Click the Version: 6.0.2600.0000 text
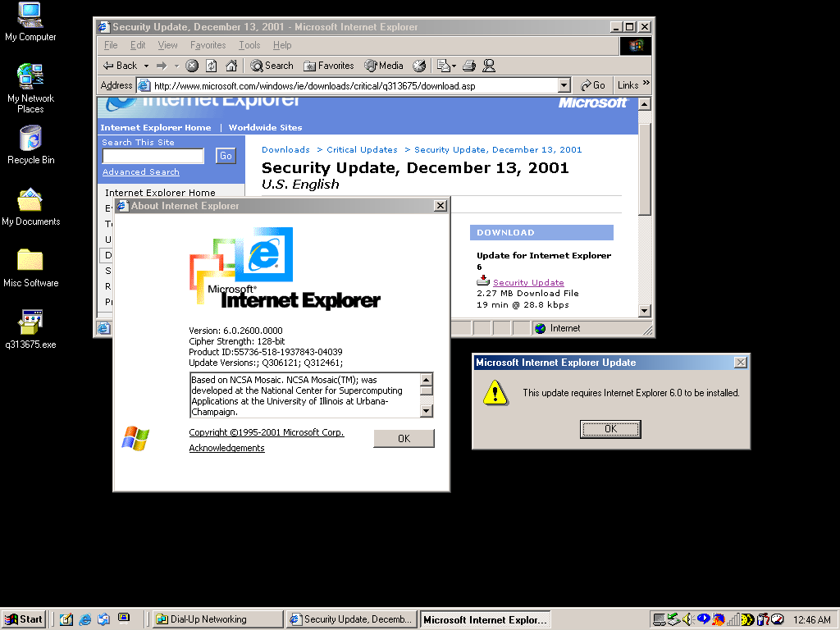This screenshot has height=630, width=840. coord(235,331)
